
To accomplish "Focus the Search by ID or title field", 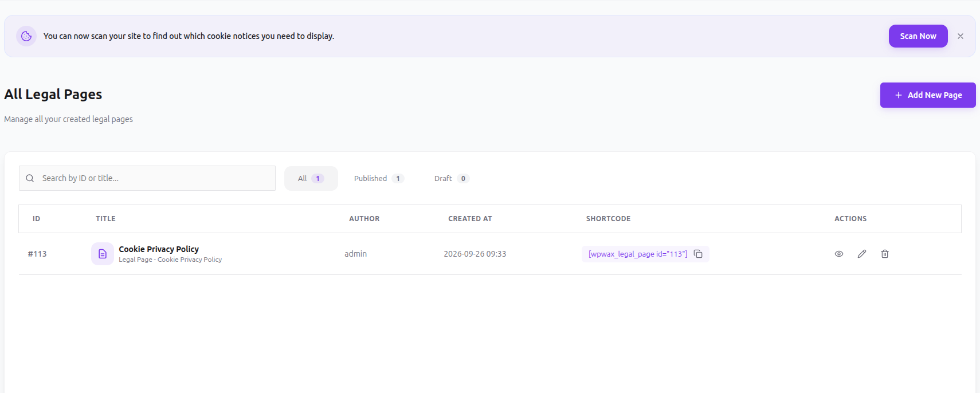I will (147, 178).
